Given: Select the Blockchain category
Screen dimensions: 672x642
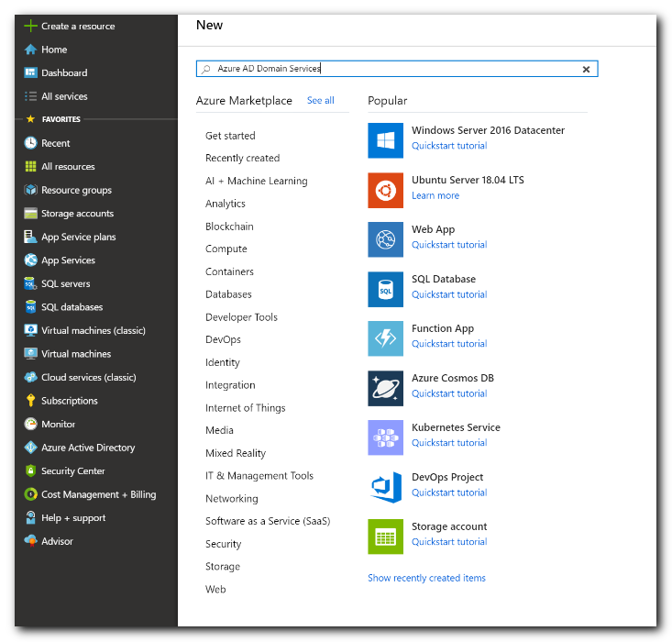Looking at the screenshot, I should click(x=229, y=227).
